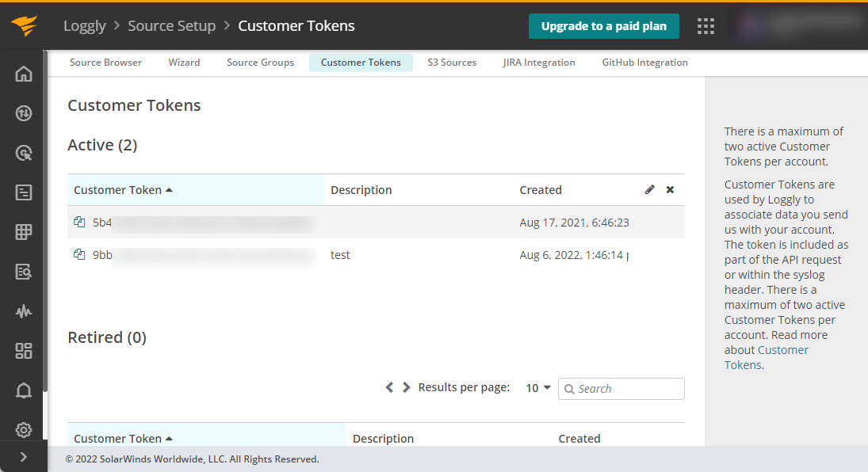Viewport: 868px width, 472px height.
Task: Click Upgrade to a paid plan
Action: tap(603, 26)
